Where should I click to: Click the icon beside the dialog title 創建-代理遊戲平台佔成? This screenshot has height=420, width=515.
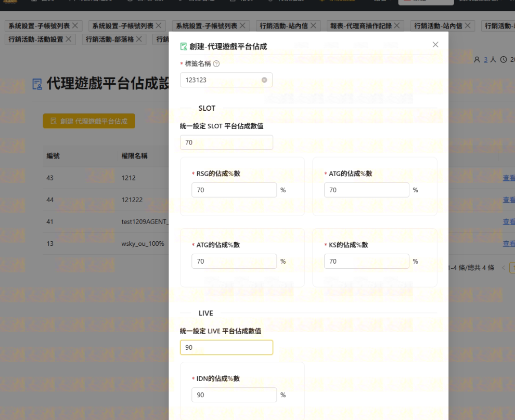pyautogui.click(x=183, y=47)
